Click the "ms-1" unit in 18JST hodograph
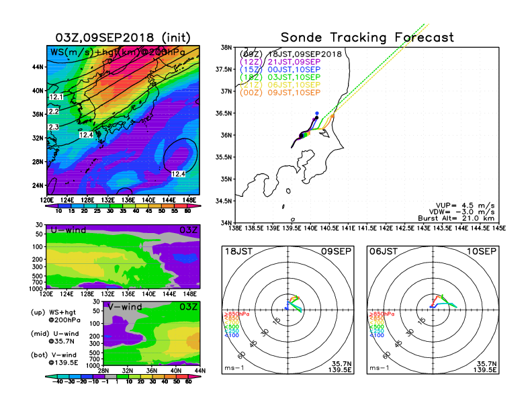The width and height of the screenshot is (532, 411). tap(234, 368)
